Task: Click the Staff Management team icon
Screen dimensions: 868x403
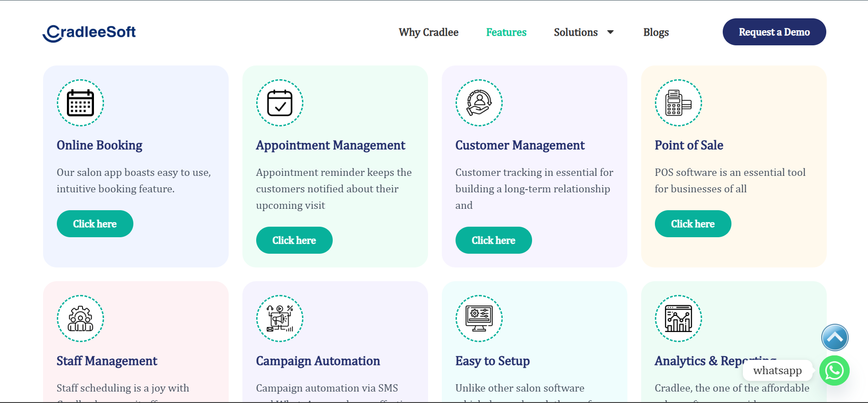Action: (80, 318)
